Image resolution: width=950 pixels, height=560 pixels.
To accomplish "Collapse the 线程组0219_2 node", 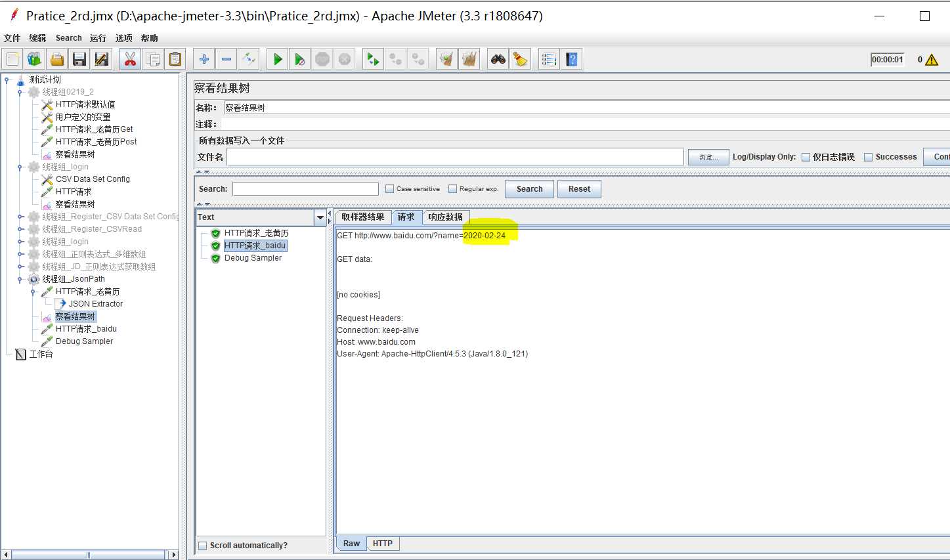I will point(20,93).
